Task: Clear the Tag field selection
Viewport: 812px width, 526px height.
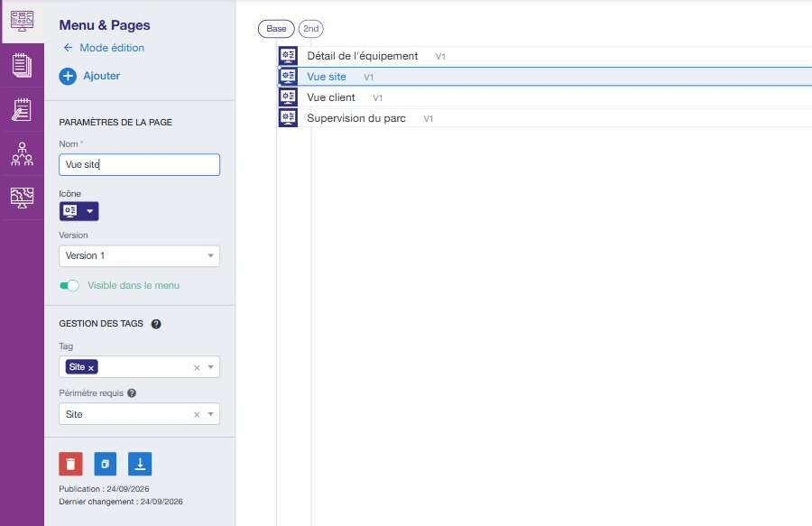Action: pos(197,367)
